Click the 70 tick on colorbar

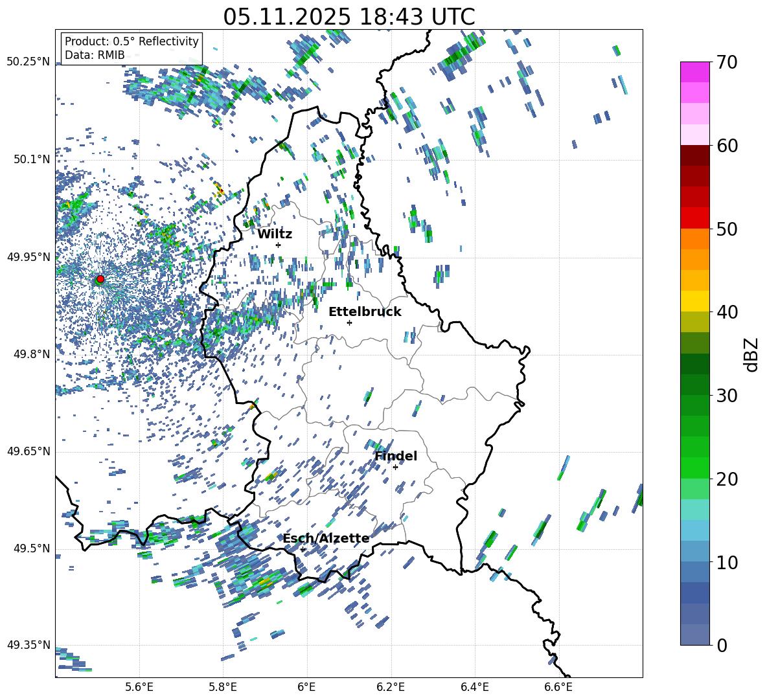727,62
